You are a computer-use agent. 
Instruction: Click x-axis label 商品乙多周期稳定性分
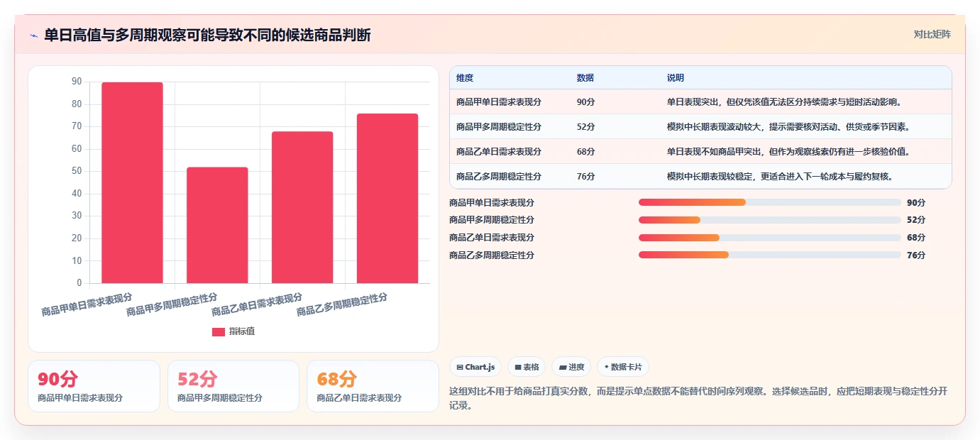[342, 304]
